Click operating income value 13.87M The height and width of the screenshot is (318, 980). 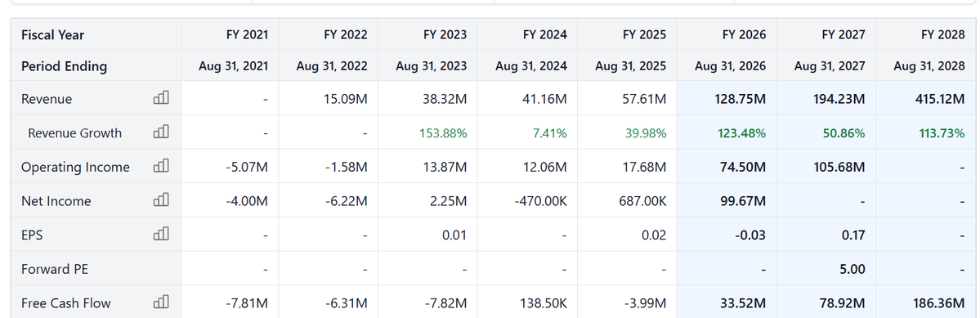pos(445,168)
